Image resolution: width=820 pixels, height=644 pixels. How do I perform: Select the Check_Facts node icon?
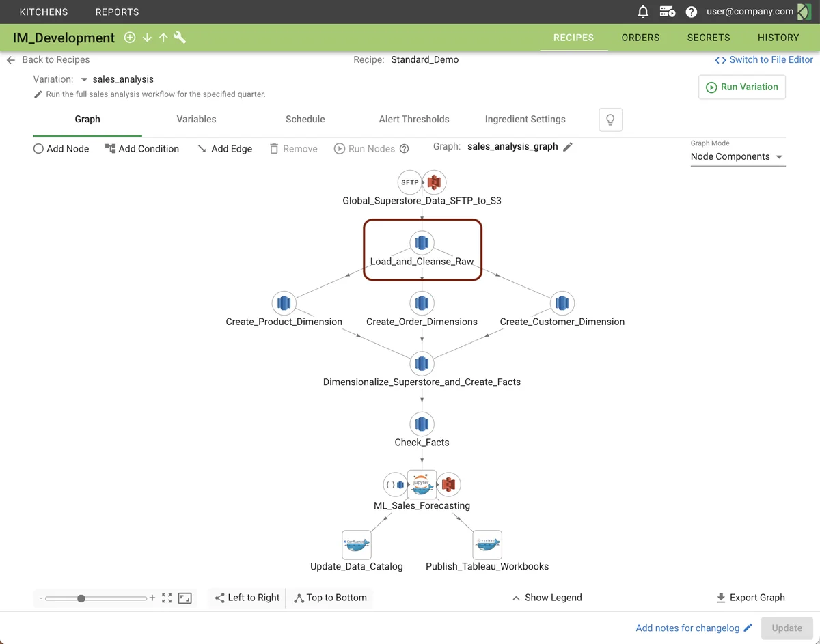coord(422,423)
